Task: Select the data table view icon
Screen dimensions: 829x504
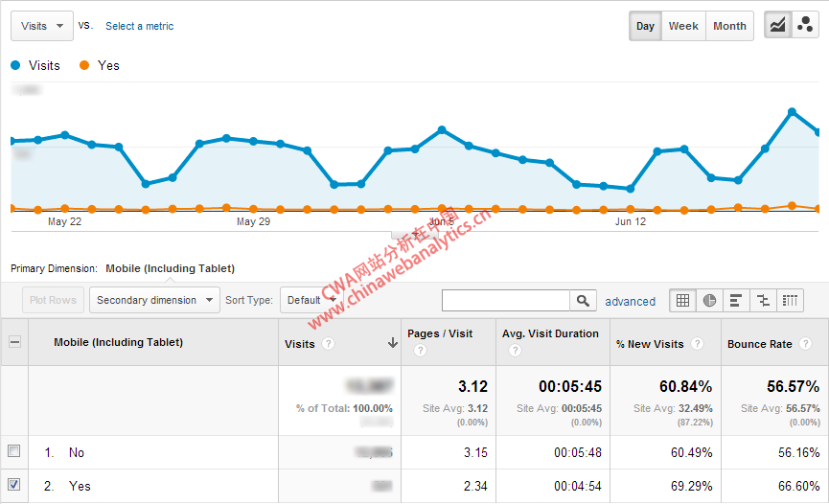Action: click(x=682, y=300)
